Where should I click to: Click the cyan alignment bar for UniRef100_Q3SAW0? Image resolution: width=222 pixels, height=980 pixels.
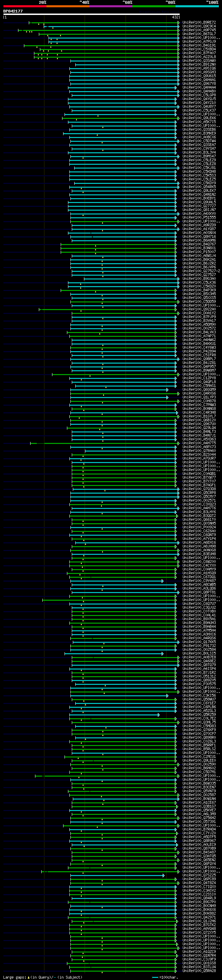pyautogui.click(x=125, y=61)
